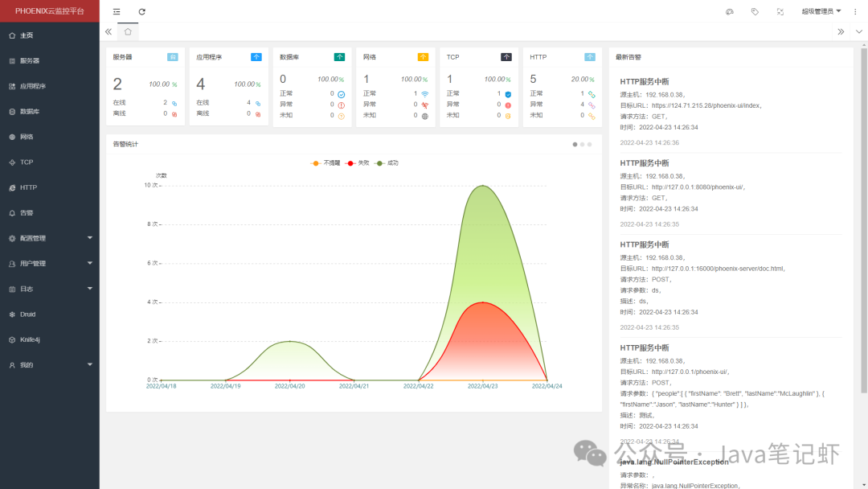Select second carousel dot in 告警统计 panel
Viewport: 868px width, 489px height.
click(x=583, y=145)
